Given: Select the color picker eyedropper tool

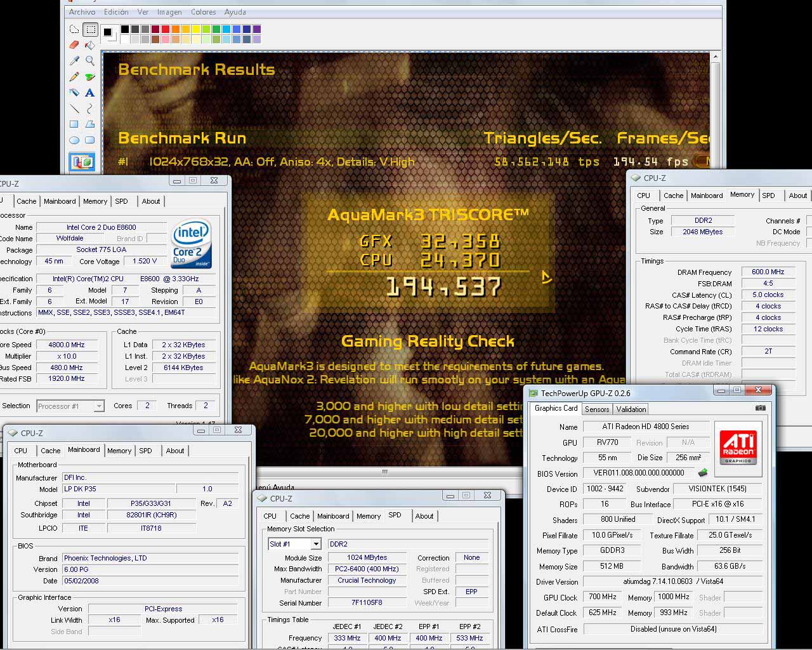Looking at the screenshot, I should [74, 61].
